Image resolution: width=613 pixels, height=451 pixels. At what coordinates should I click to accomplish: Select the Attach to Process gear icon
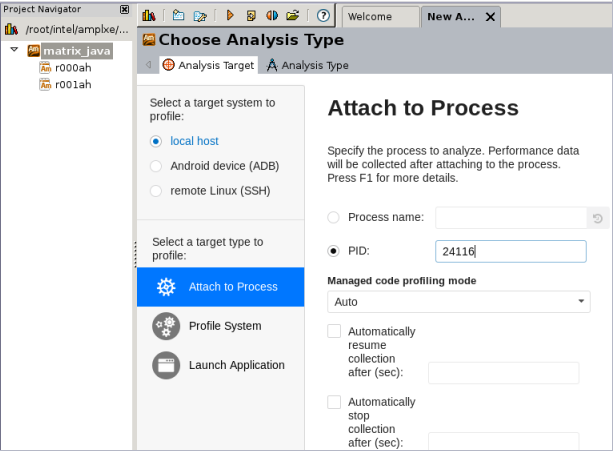click(x=167, y=287)
